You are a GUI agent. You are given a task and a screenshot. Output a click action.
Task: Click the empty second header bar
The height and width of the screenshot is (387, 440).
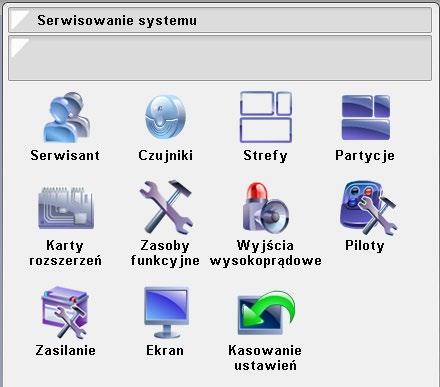[220, 58]
